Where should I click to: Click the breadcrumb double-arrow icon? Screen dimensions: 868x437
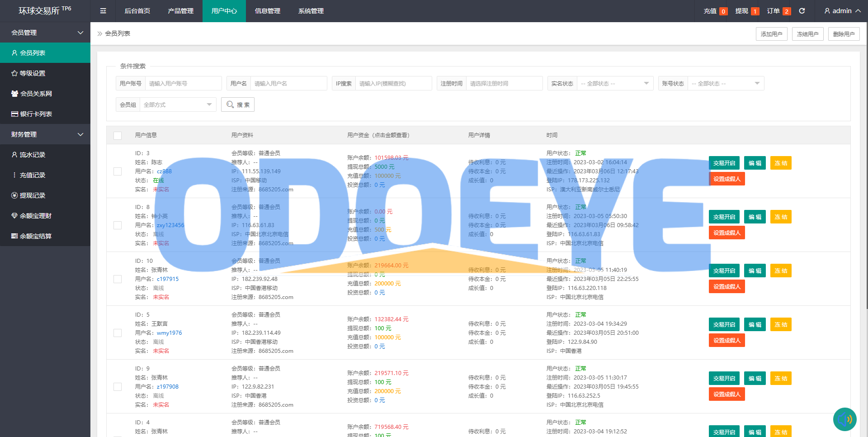pos(100,33)
